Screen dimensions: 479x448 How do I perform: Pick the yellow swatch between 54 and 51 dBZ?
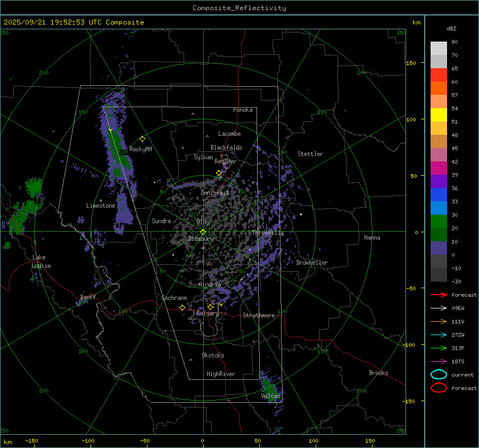click(439, 115)
